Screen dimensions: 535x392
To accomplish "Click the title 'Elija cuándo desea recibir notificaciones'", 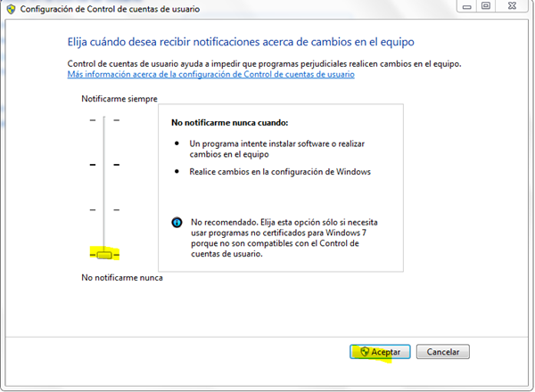I will 241,42.
